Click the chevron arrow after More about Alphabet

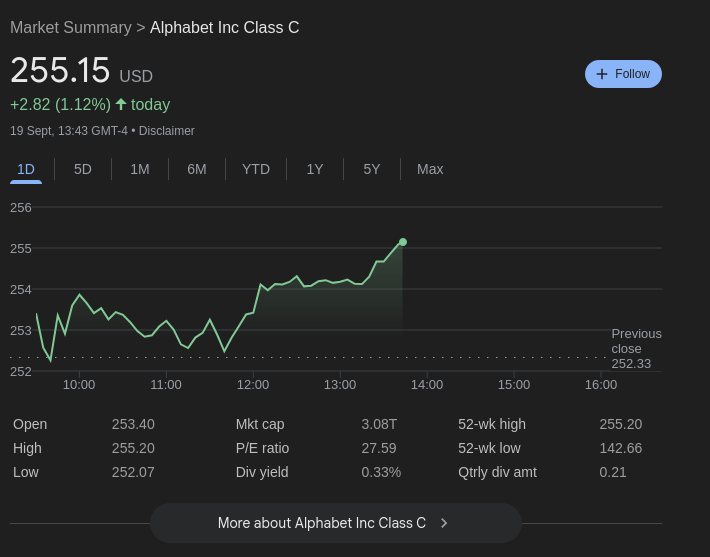click(444, 523)
